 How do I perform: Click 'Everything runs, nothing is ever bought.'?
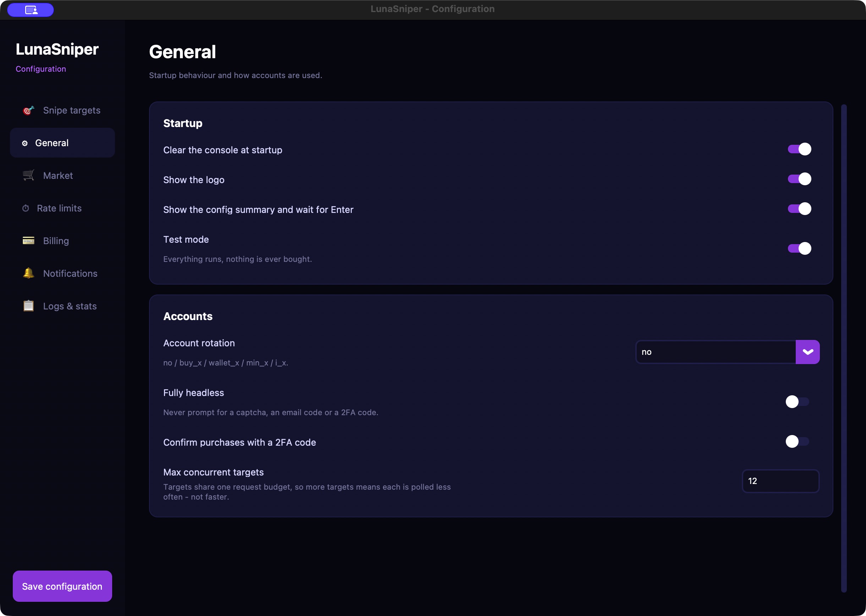click(237, 259)
